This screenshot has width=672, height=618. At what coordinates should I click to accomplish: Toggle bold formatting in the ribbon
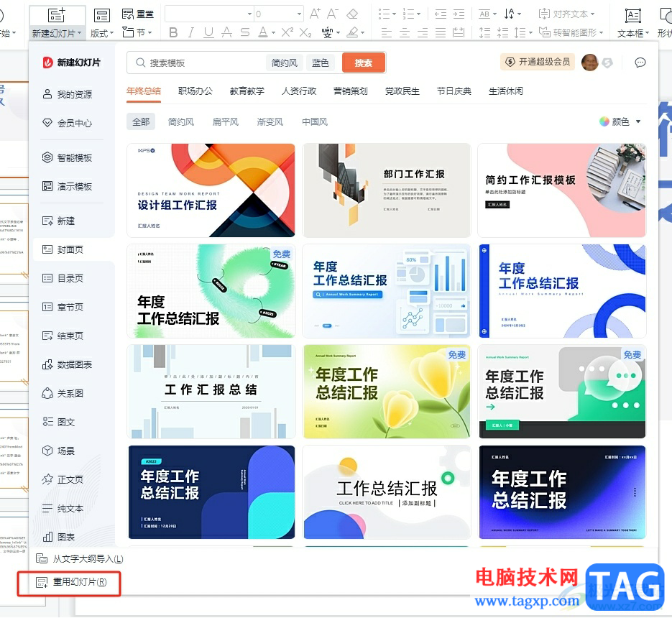173,32
